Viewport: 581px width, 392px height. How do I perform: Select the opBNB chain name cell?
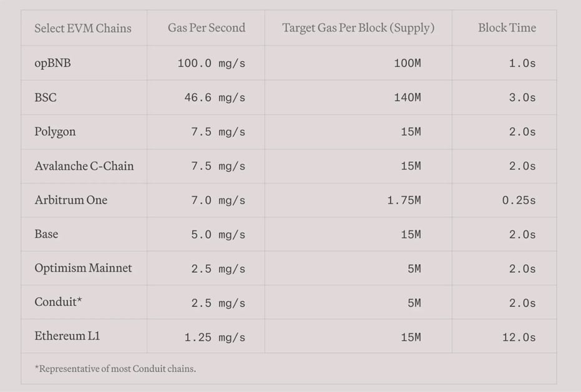52,63
